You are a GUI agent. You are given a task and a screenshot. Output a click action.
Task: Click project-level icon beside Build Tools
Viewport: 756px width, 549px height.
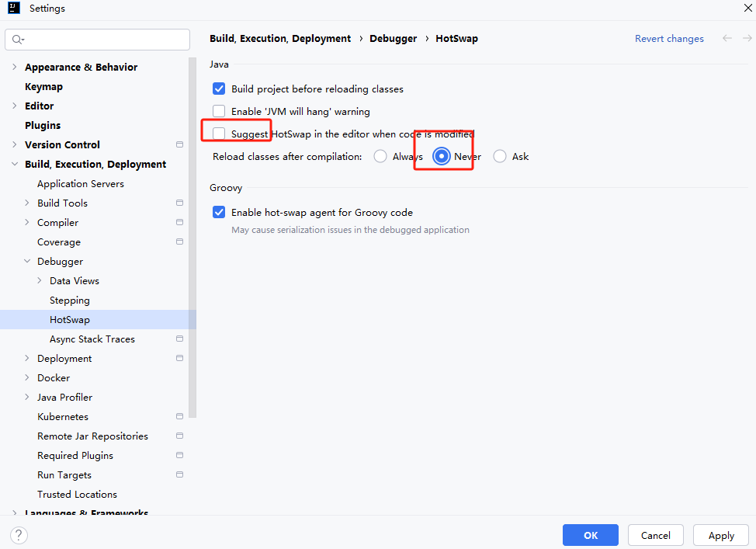[x=179, y=203]
